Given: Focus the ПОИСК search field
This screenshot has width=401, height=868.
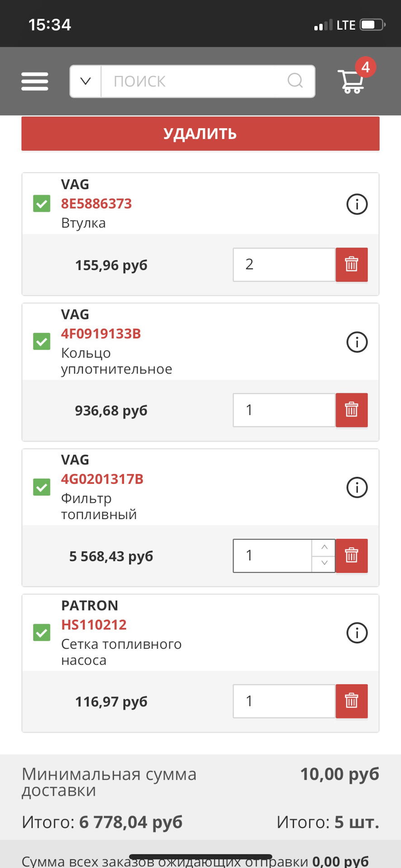Looking at the screenshot, I should pyautogui.click(x=194, y=81).
